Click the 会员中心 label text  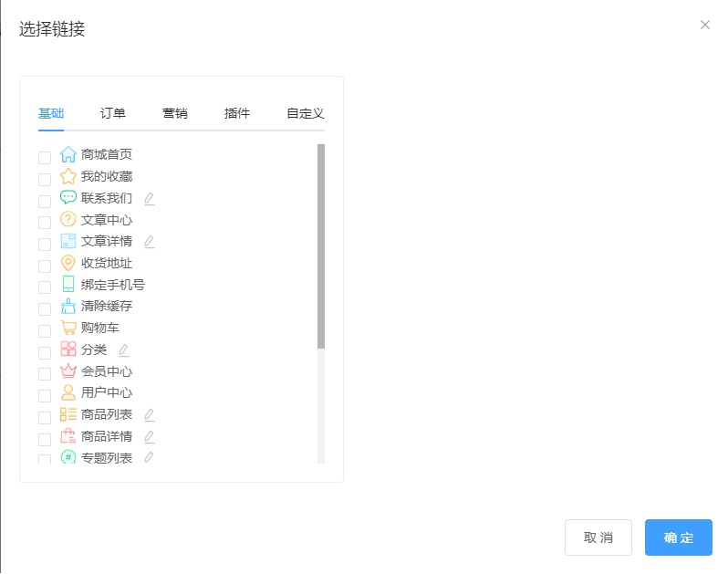[107, 371]
